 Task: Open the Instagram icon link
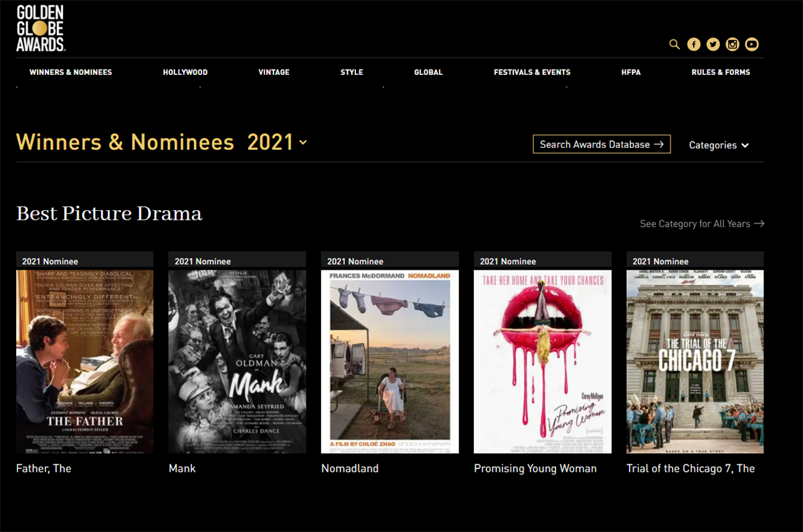pyautogui.click(x=733, y=45)
